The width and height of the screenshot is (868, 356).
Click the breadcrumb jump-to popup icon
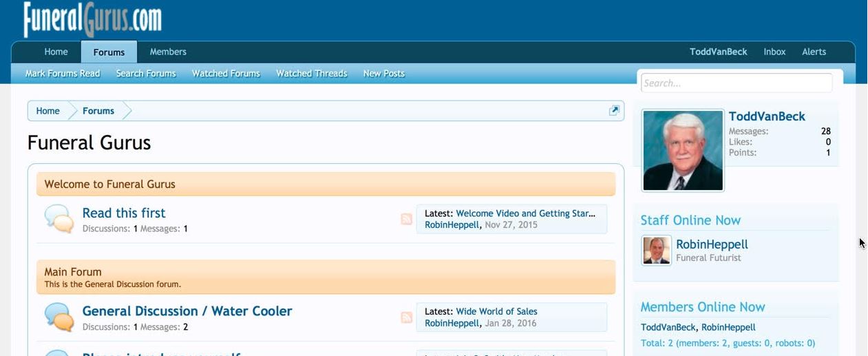pyautogui.click(x=614, y=110)
